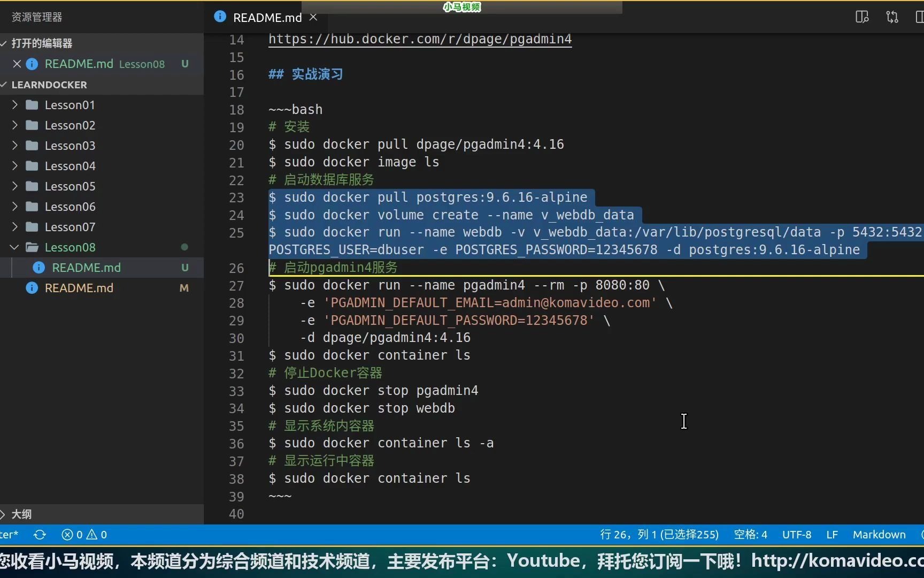Click line 20 docker pull pgadmin4 command

click(416, 144)
